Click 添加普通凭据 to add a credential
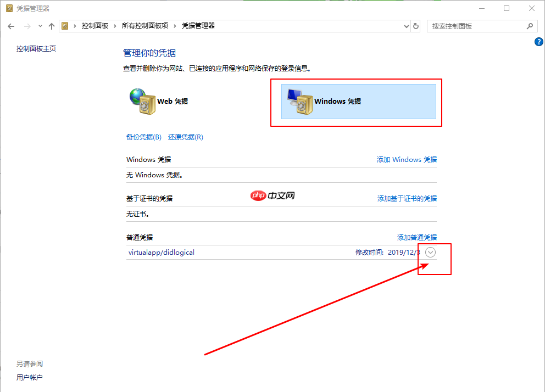 tap(417, 237)
